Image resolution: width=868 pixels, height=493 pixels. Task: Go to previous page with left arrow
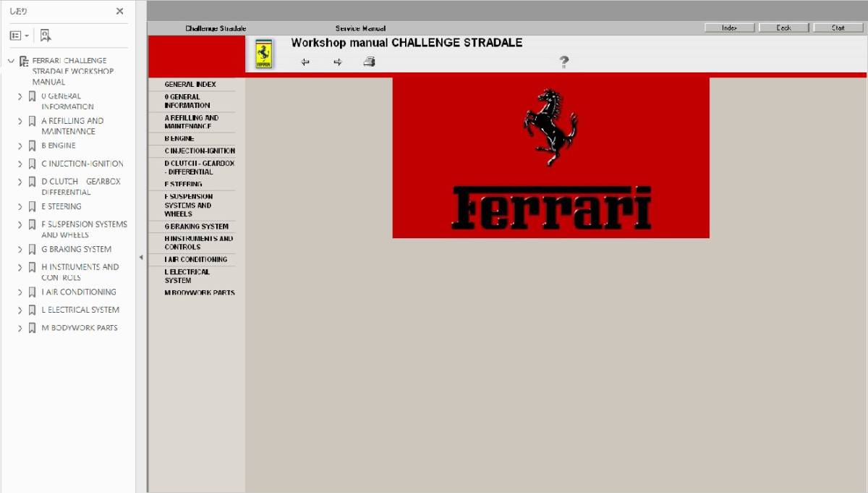tap(305, 62)
